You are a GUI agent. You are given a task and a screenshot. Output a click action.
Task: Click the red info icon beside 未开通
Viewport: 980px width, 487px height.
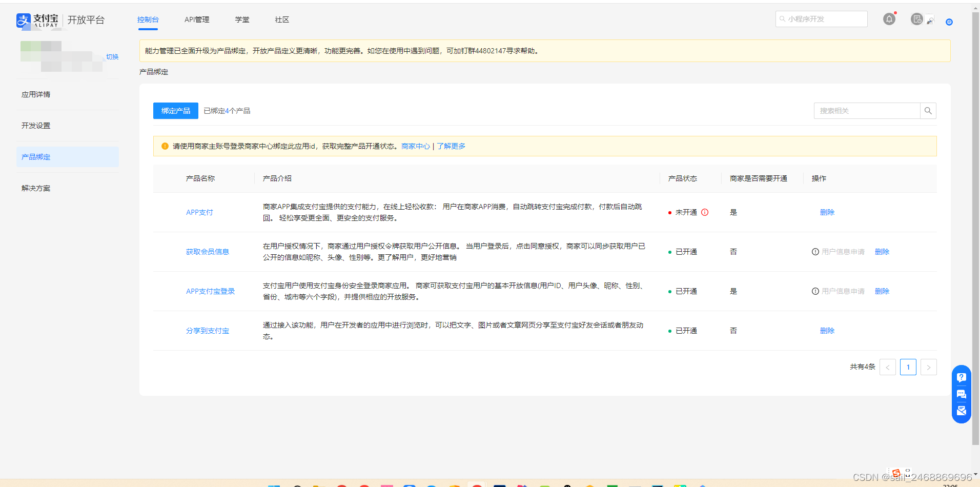(x=705, y=212)
